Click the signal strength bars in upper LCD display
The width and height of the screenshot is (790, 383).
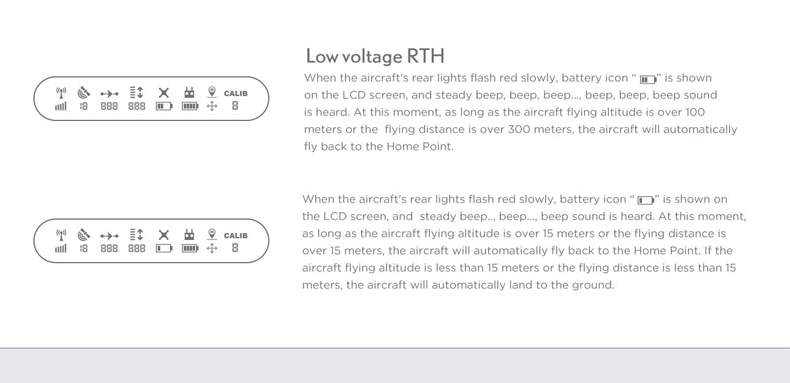(x=60, y=106)
